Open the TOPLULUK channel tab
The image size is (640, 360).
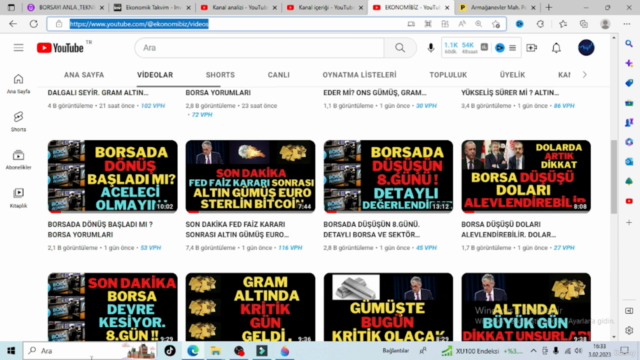pyautogui.click(x=448, y=75)
